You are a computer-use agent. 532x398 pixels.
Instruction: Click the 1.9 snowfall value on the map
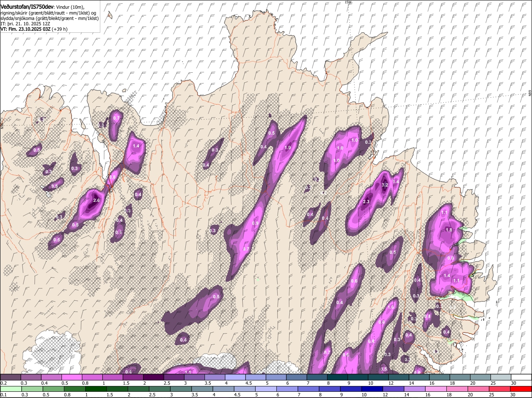[288, 147]
